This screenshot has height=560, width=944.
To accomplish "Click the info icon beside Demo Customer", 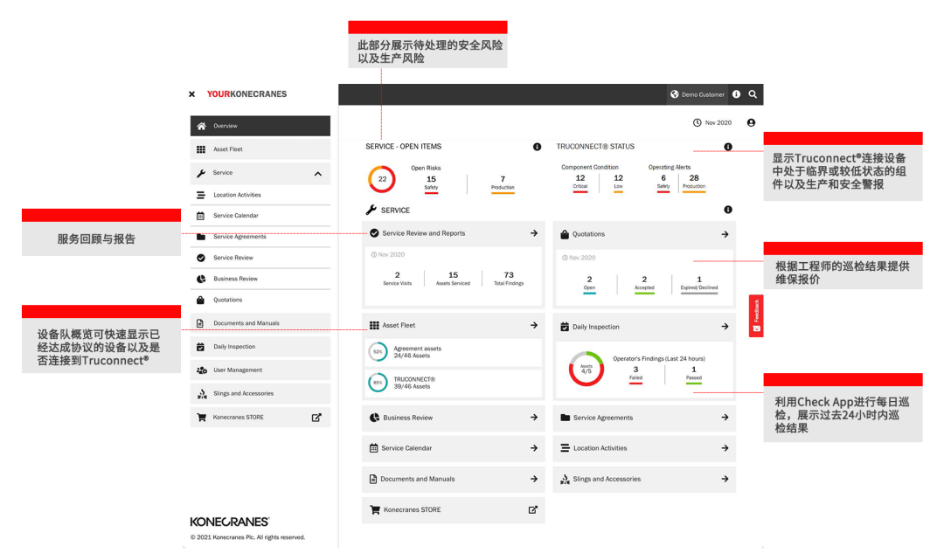I will pyautogui.click(x=736, y=94).
